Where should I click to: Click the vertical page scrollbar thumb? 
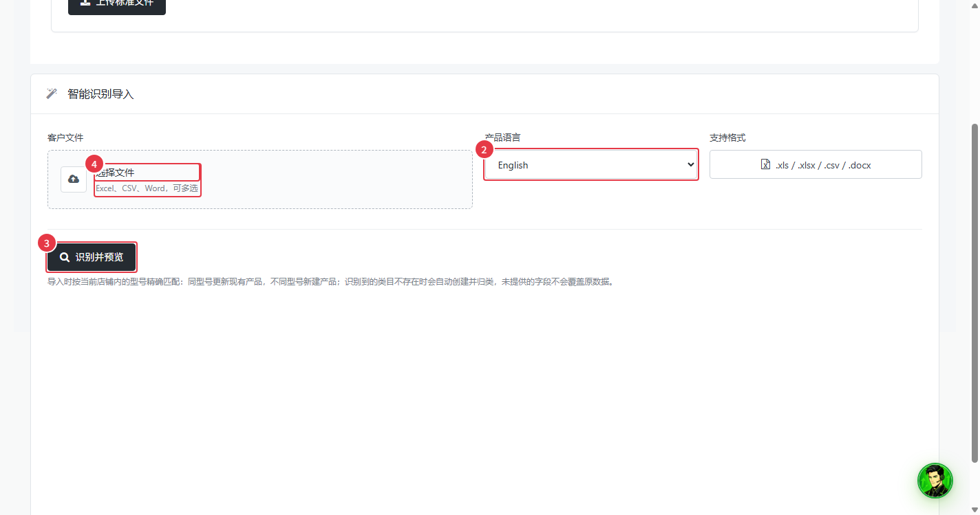(975, 292)
